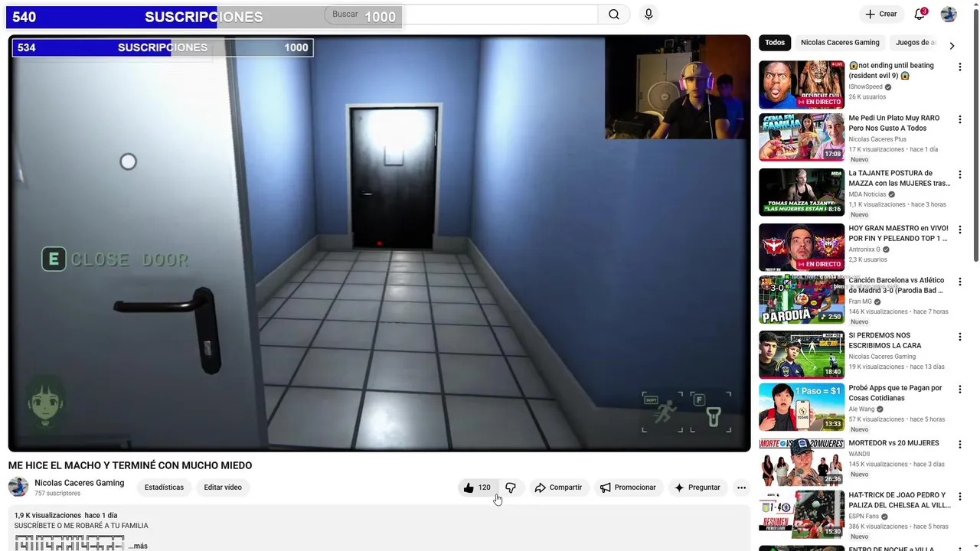Click the Buscar search input field

point(462,14)
